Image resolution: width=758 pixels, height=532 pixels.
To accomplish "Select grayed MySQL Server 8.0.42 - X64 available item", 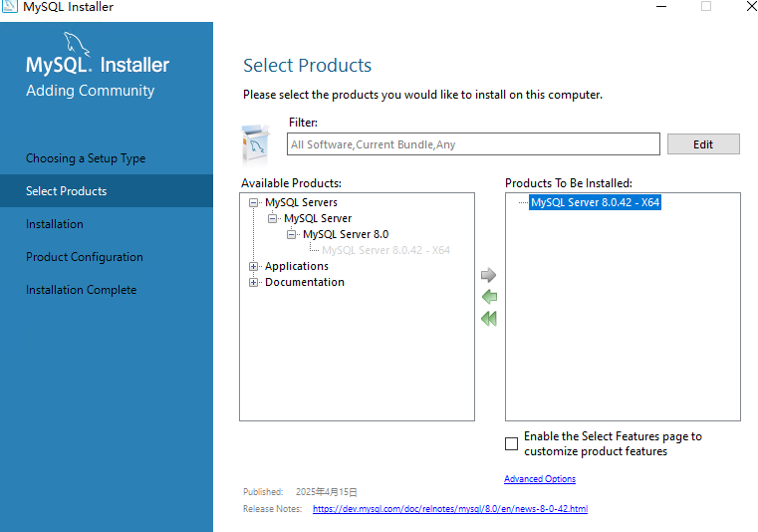I will pyautogui.click(x=385, y=250).
